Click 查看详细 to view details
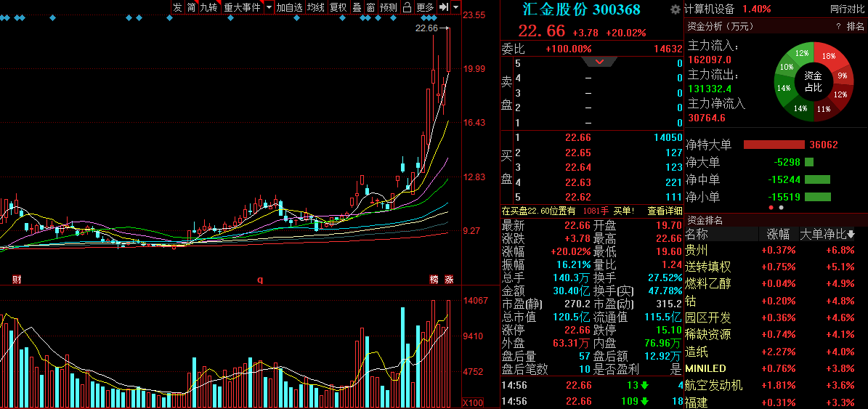Viewport: 868px width, 409px height. (665, 211)
